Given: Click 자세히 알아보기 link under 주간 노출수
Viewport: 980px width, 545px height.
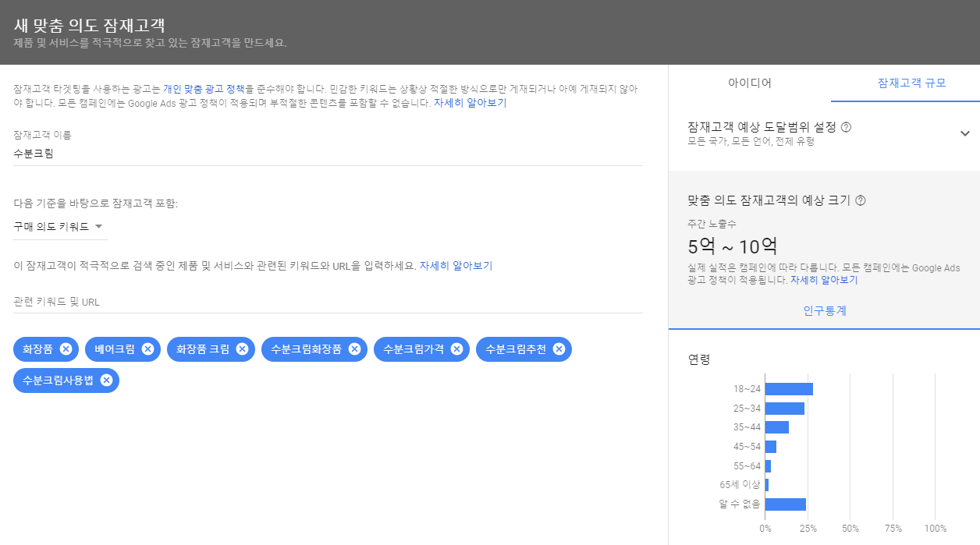Looking at the screenshot, I should 823,280.
